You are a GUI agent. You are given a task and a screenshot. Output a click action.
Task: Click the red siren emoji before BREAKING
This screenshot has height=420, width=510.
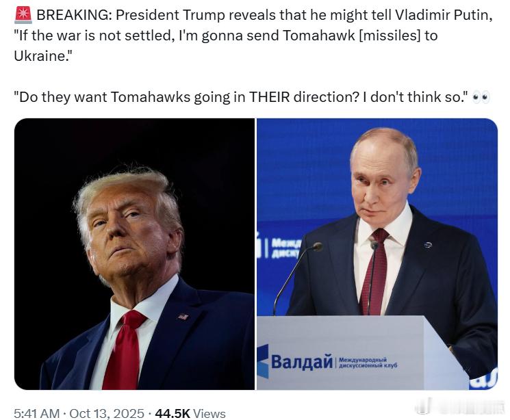pos(23,15)
